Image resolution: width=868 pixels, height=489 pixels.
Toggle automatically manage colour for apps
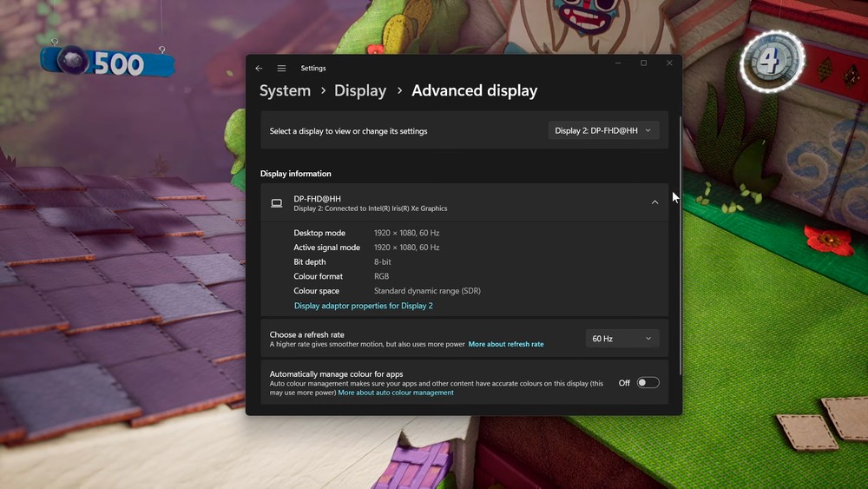(x=648, y=383)
